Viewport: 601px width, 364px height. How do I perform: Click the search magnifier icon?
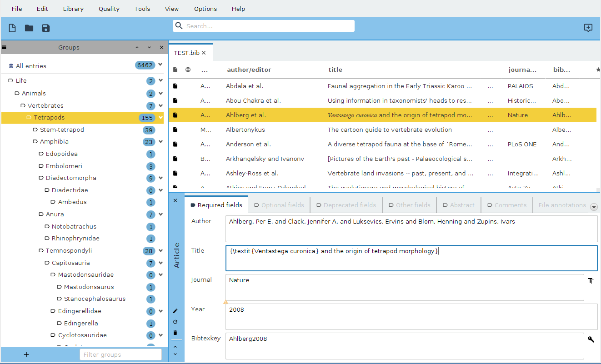[179, 26]
